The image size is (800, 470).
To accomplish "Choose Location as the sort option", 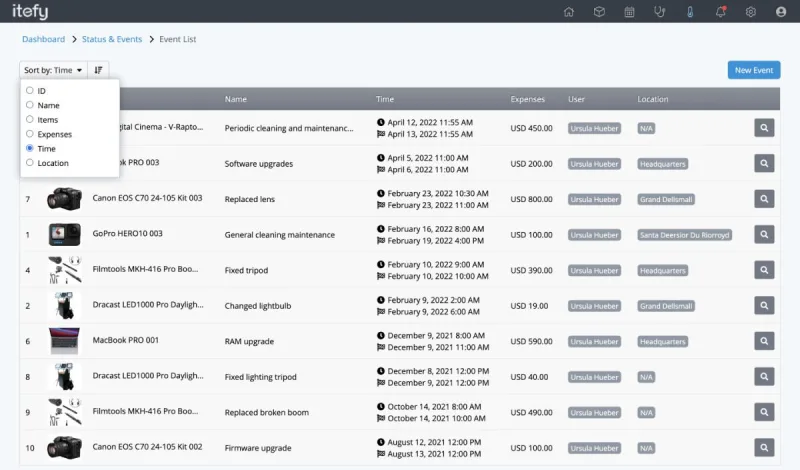I will point(30,163).
